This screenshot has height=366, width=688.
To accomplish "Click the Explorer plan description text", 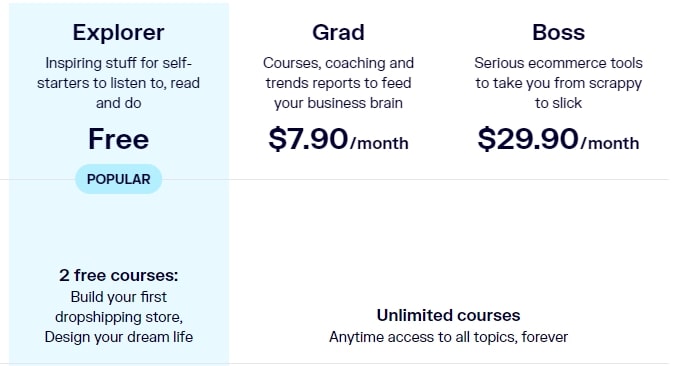I will (118, 83).
